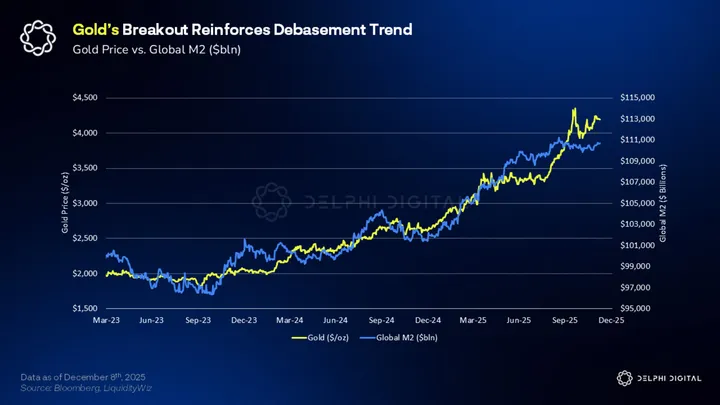
Task: Click the Dec-25 date on the x-axis
Action: (x=611, y=320)
